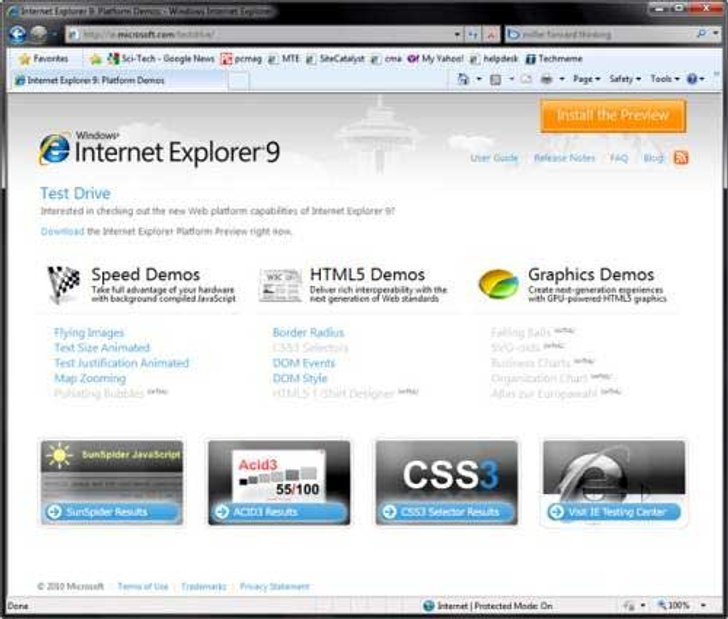Open the Techmeme favorites bar link
Image resolution: width=728 pixels, height=619 pixels.
pos(554,59)
